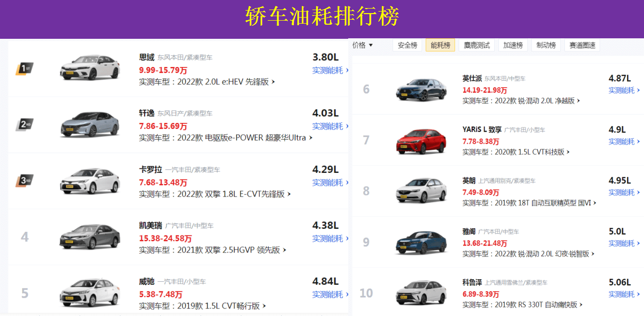Click the price 15.38-24.58万
644x316 pixels.
point(165,238)
